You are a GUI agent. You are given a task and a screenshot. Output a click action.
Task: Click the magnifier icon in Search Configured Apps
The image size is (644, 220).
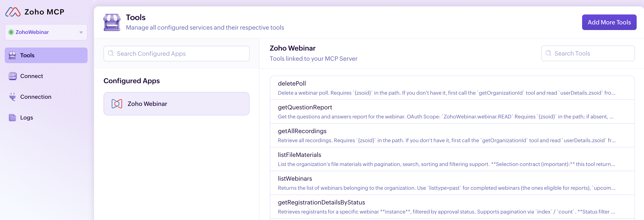click(x=111, y=53)
